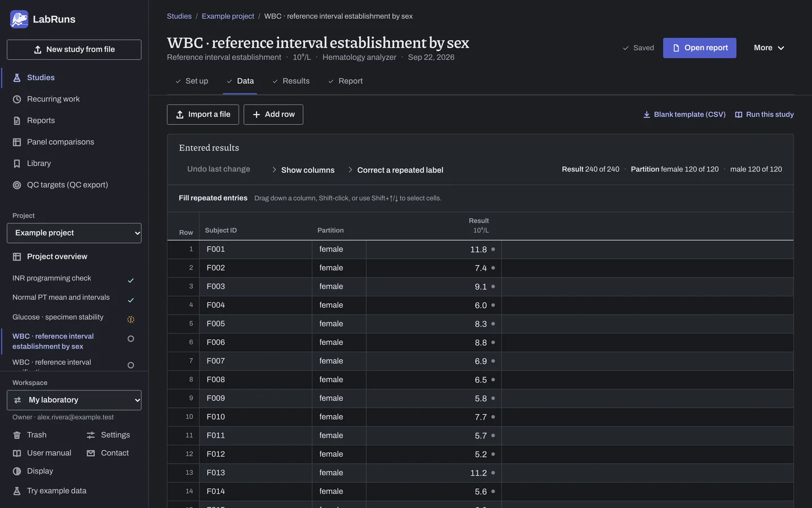The height and width of the screenshot is (508, 812).
Task: Click the Panel comparisons table icon
Action: 17,142
